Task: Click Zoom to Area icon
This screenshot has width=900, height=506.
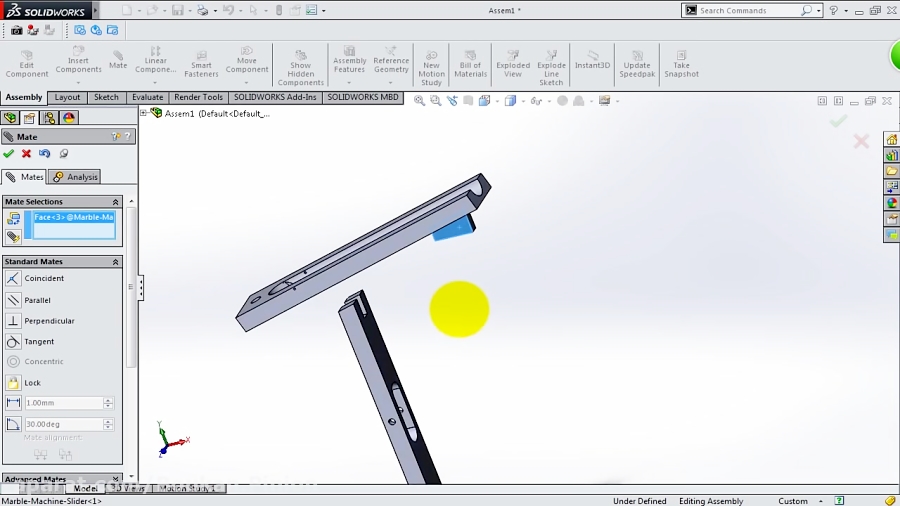Action: 436,101
